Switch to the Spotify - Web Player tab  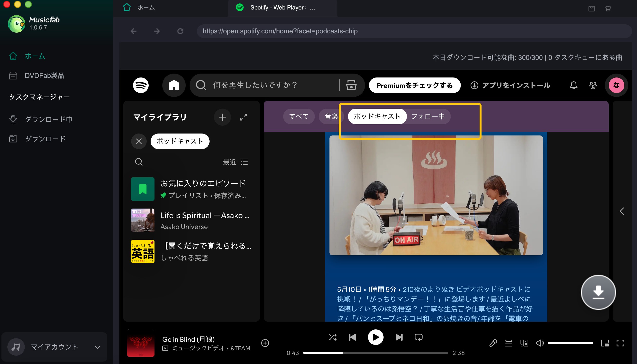click(x=282, y=8)
